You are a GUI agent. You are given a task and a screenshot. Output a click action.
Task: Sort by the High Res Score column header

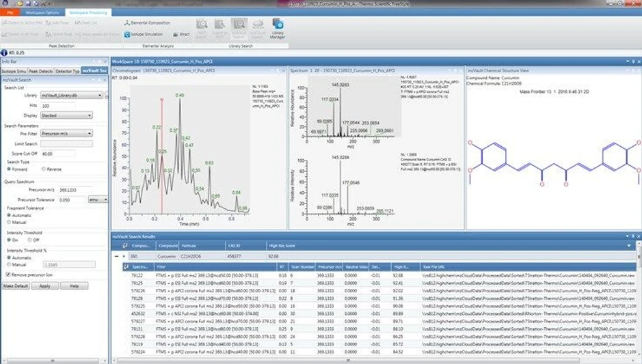[282, 246]
